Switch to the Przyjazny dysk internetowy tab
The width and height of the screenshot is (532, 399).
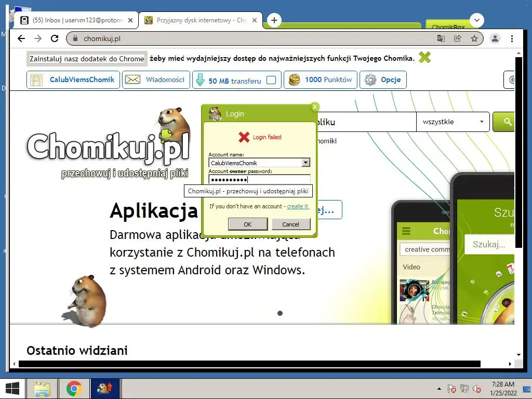click(x=201, y=20)
